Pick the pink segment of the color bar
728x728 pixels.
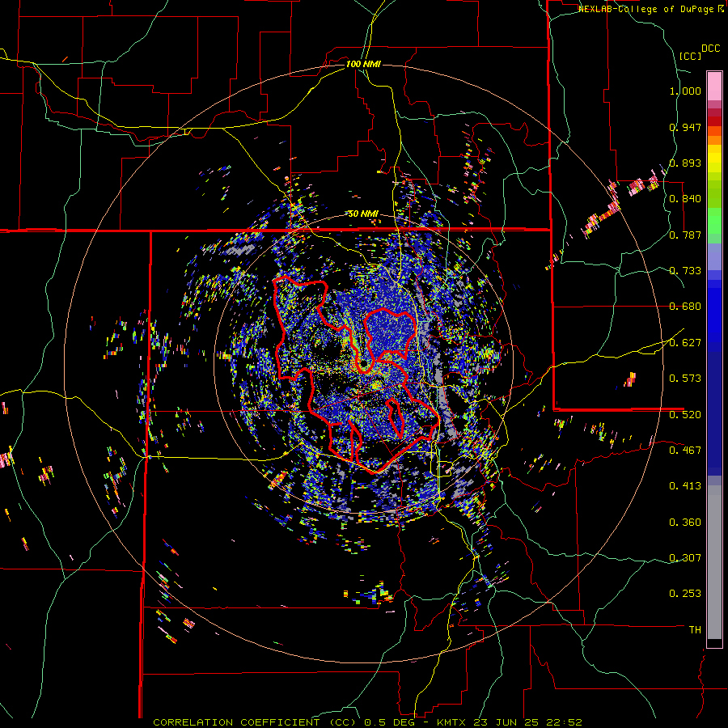point(714,86)
